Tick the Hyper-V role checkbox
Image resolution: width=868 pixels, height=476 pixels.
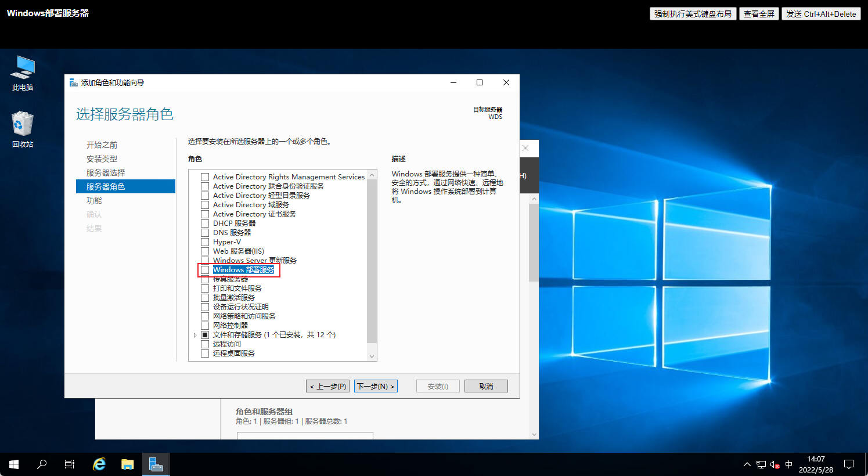[x=205, y=242]
